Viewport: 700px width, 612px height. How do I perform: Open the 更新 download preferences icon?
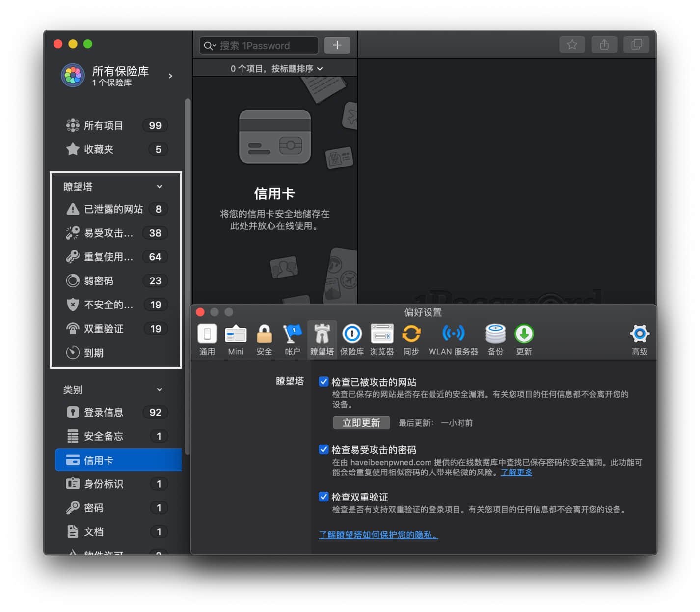(524, 339)
